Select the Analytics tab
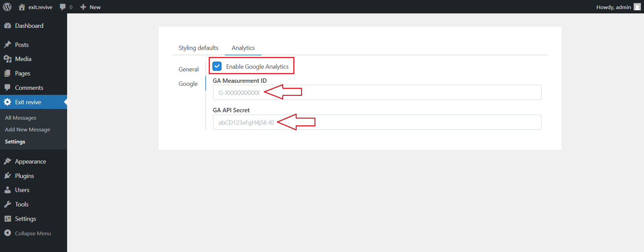Viewport: 644px width, 252px height. pyautogui.click(x=243, y=48)
